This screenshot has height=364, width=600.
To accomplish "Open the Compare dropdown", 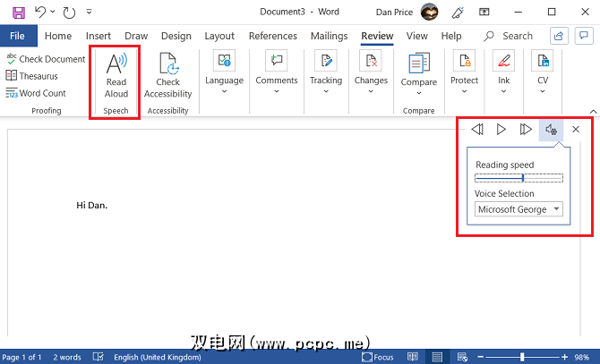I will 419,74.
